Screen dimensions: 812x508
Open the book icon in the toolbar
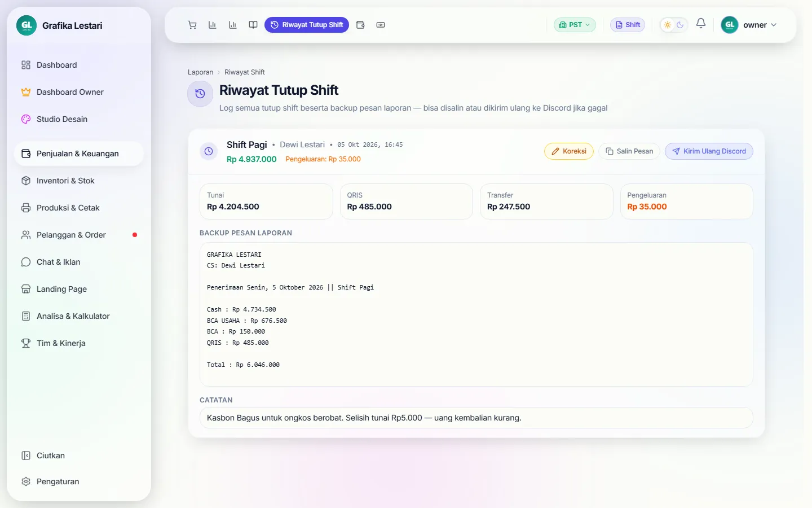coord(253,25)
